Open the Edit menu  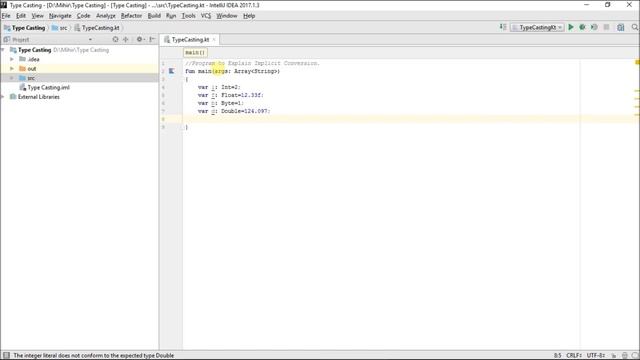click(x=21, y=16)
